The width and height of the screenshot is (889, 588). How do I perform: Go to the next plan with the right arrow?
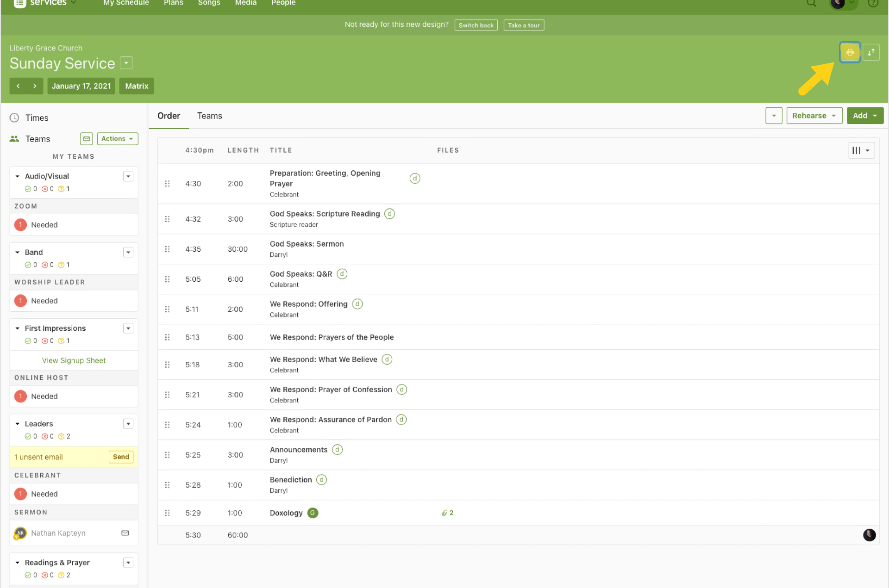point(35,86)
